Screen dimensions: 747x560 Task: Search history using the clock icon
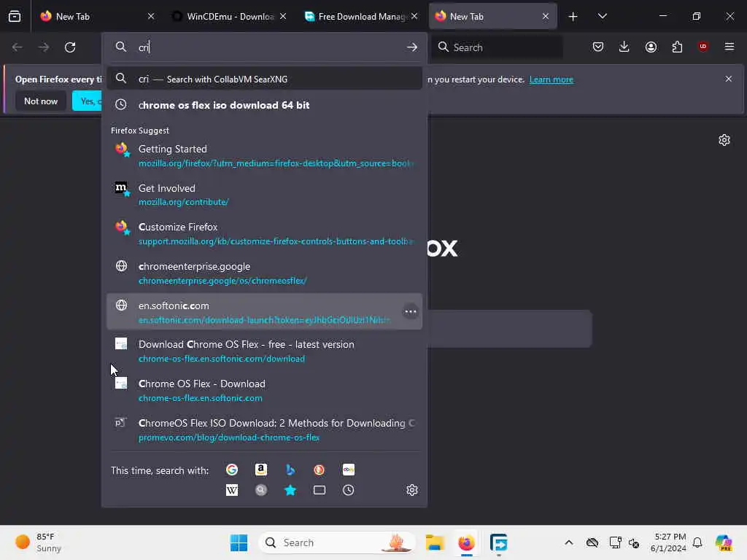(x=348, y=490)
